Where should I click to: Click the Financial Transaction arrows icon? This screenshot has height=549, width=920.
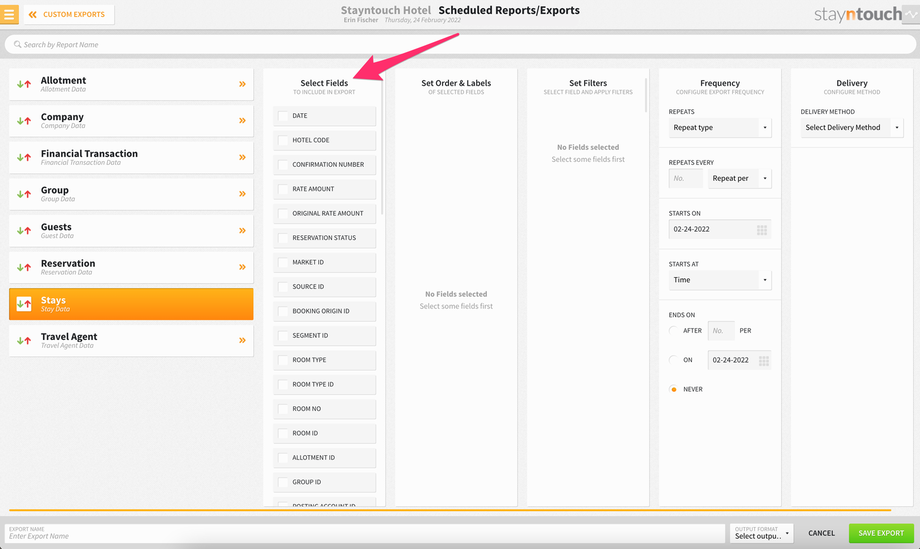pyautogui.click(x=23, y=157)
